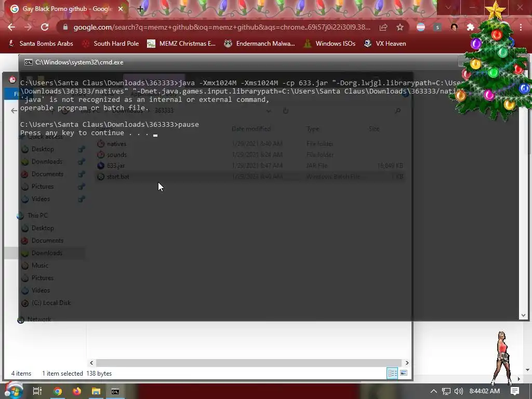532x399 pixels.
Task: Click the volume speaker tray icon
Action: click(x=458, y=391)
